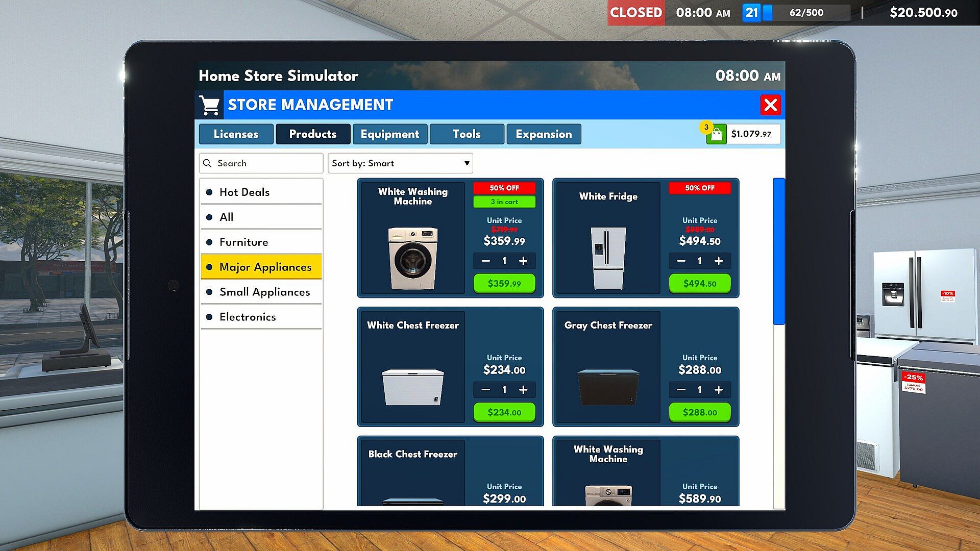This screenshot has width=980, height=551.
Task: Click the Sort by dropdown arrow
Action: coord(467,163)
